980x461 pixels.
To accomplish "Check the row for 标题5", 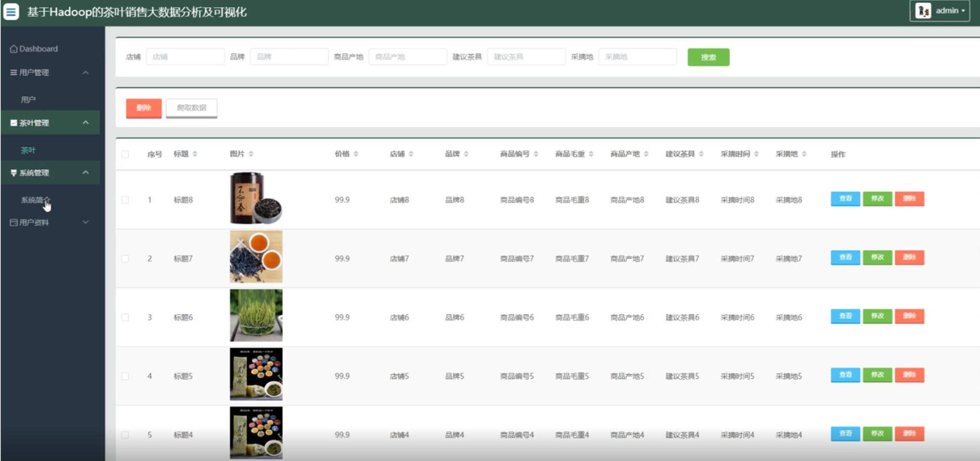I will coord(125,376).
